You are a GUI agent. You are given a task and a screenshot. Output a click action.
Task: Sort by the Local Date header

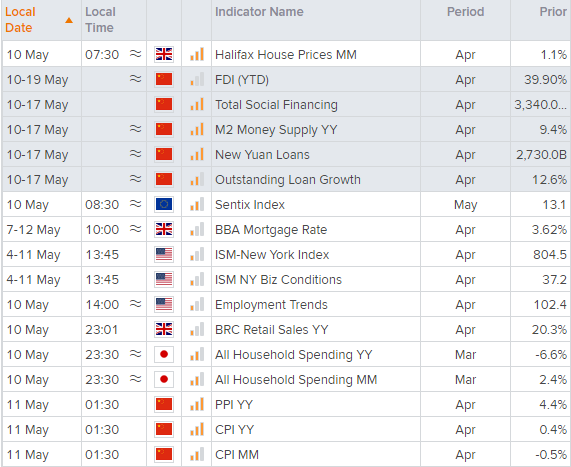[x=20, y=20]
